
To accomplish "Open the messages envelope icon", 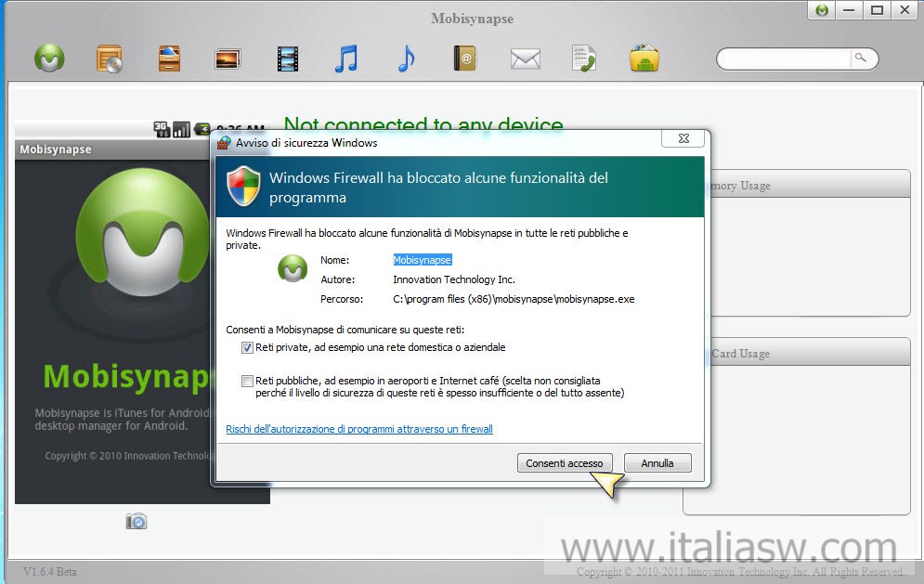I will pos(525,58).
